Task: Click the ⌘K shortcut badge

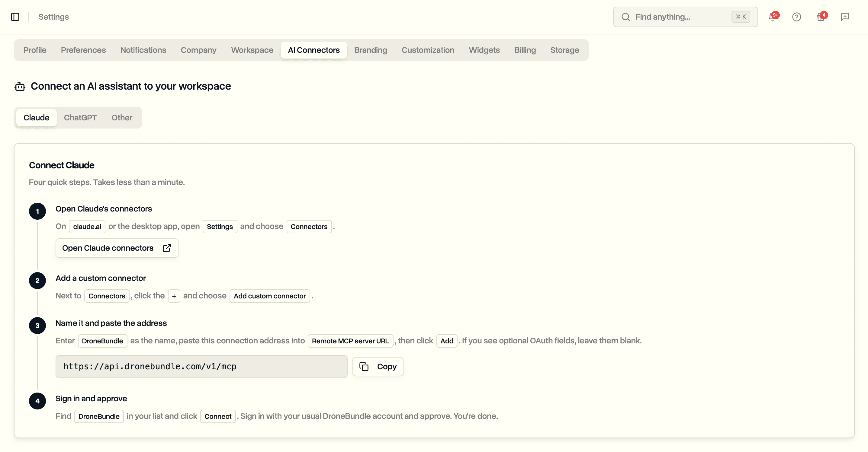Action: [x=741, y=17]
